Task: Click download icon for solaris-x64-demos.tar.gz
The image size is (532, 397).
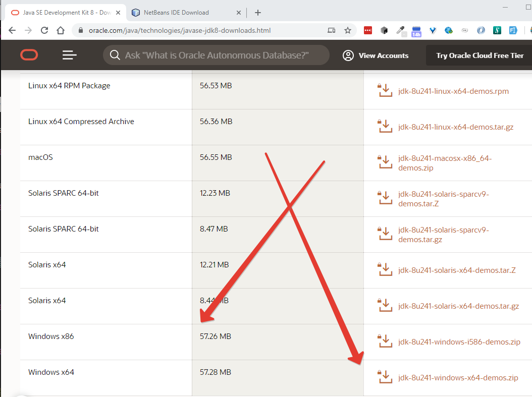Action: pyautogui.click(x=385, y=305)
